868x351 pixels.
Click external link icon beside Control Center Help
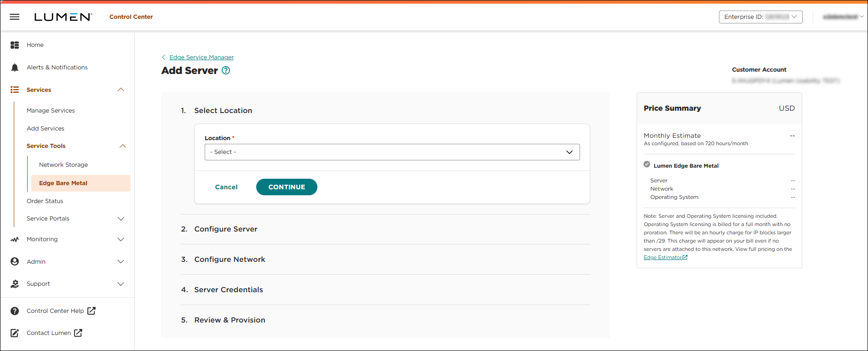(x=92, y=311)
